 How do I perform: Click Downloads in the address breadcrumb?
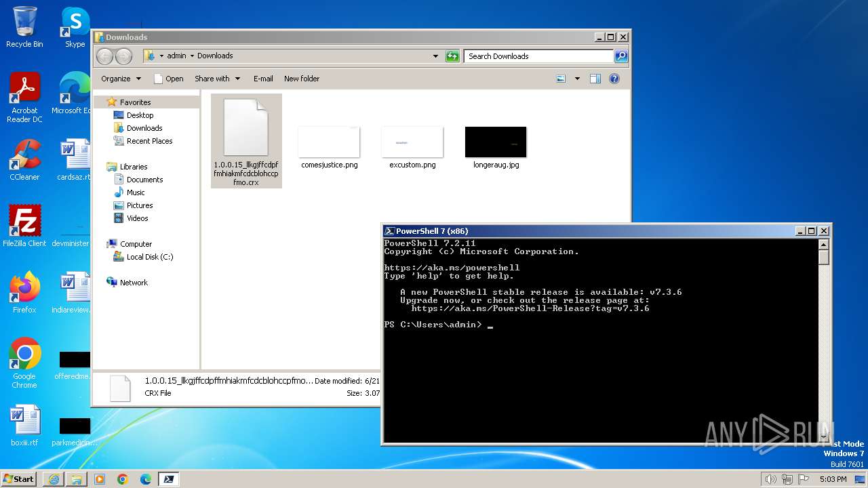[x=215, y=56]
